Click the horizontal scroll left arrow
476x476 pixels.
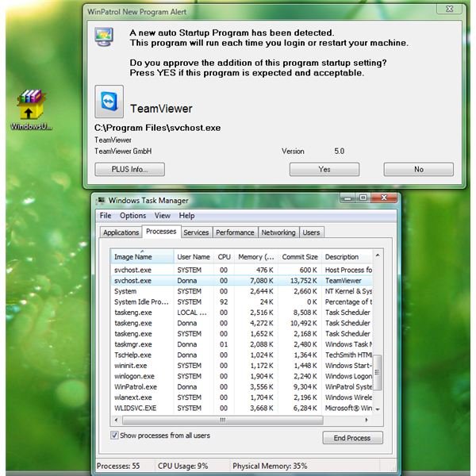[117, 420]
